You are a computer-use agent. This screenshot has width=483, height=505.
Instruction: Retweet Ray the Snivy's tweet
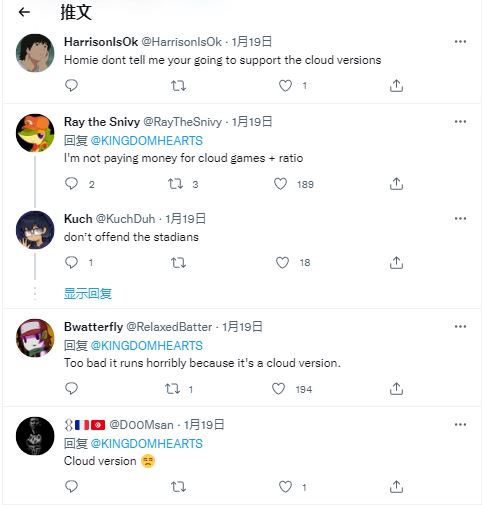[x=175, y=184]
